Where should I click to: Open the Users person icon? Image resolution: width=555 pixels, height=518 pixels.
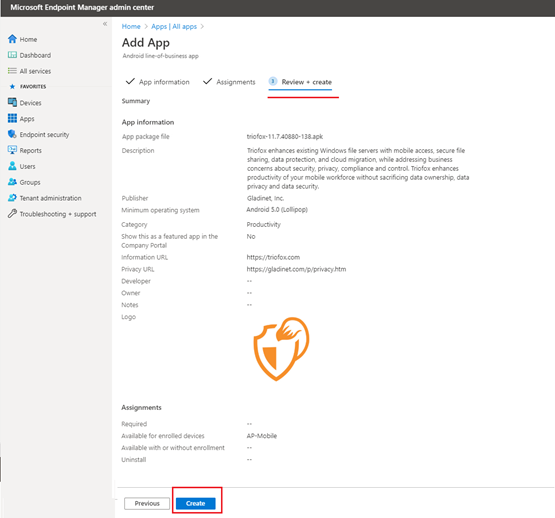(12, 166)
